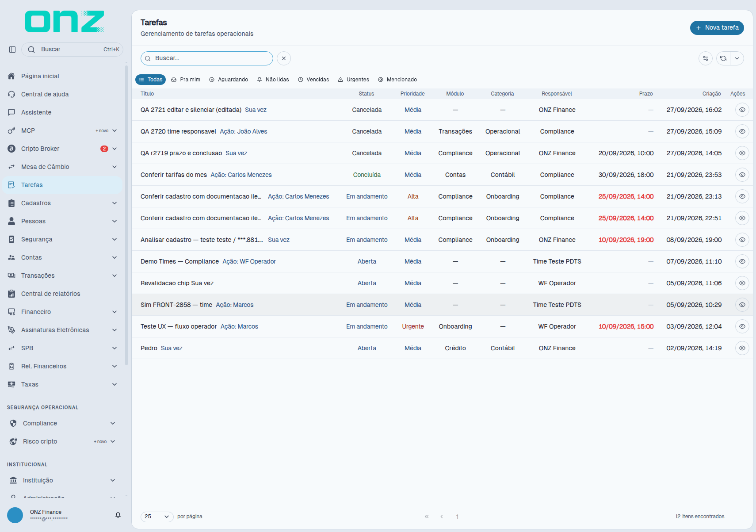Click the task Buscar input field
This screenshot has height=532, width=756.
pyautogui.click(x=207, y=58)
